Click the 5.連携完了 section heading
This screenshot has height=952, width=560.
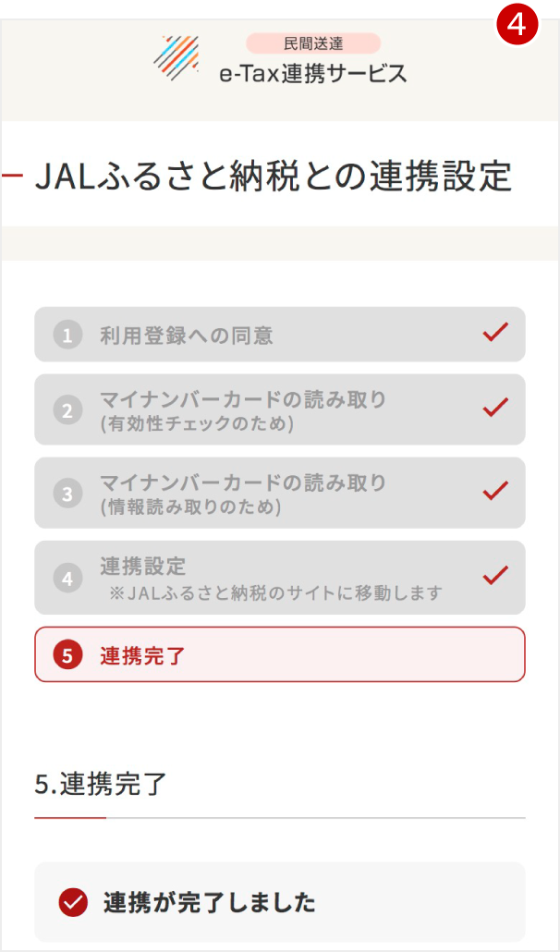(x=102, y=784)
